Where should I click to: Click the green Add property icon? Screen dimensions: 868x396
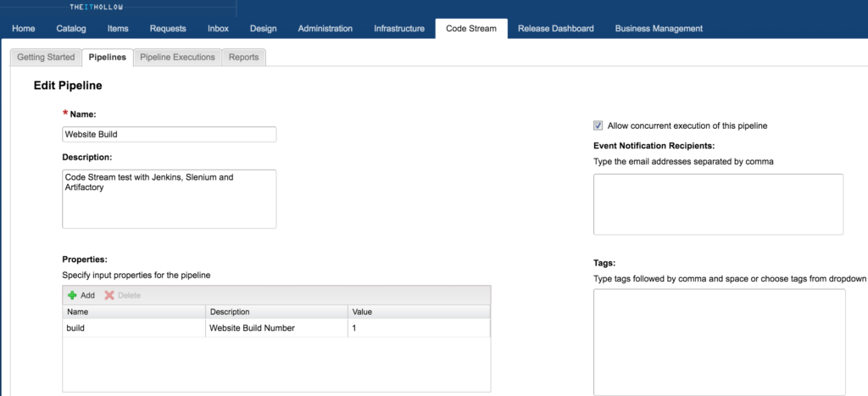(72, 295)
